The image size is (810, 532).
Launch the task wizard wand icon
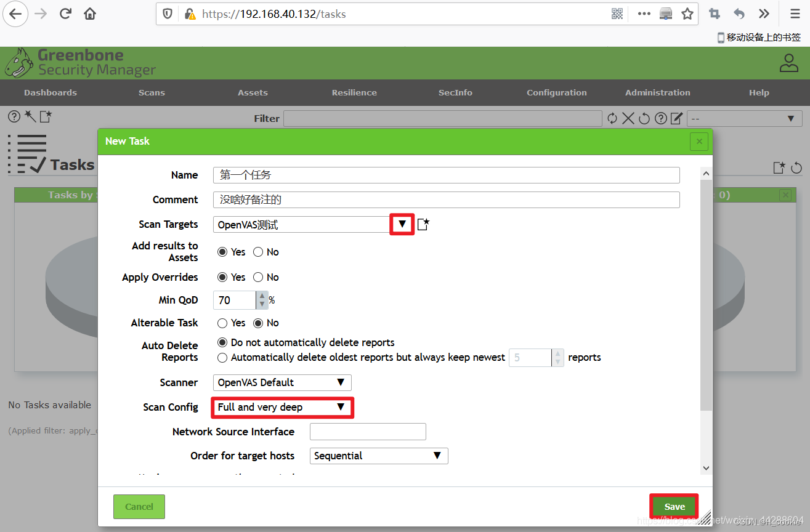(30, 116)
